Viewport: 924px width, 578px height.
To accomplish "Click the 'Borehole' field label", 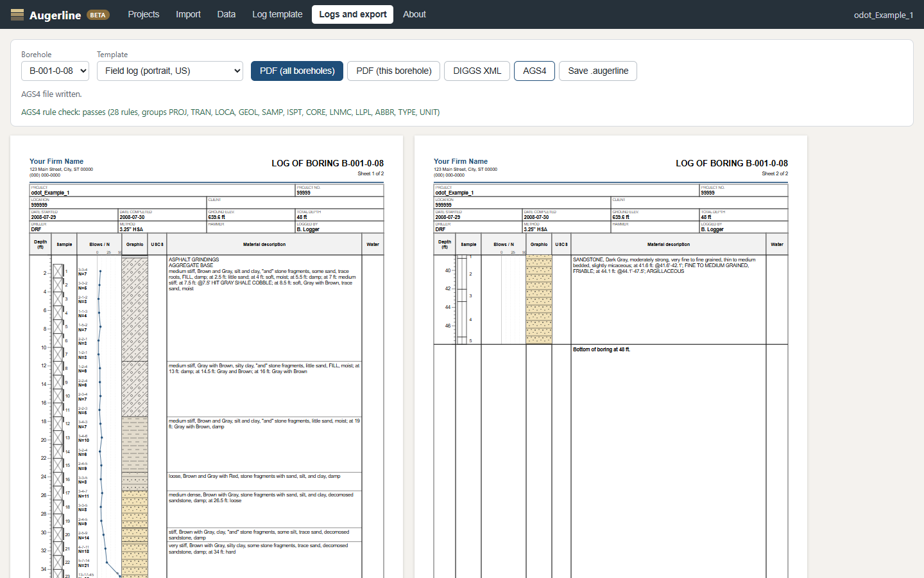I will [36, 55].
